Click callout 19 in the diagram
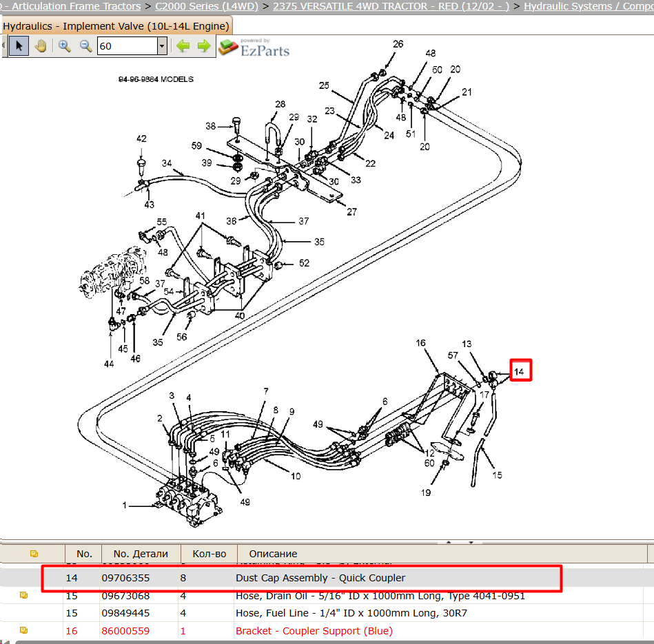654x644 pixels. 425,492
